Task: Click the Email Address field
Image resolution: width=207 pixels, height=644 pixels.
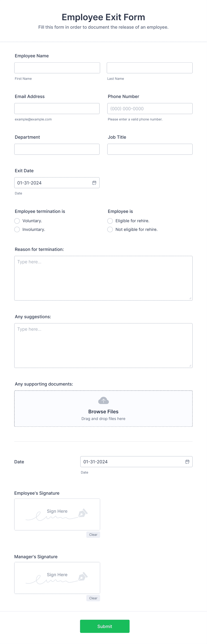Action: 57,108
